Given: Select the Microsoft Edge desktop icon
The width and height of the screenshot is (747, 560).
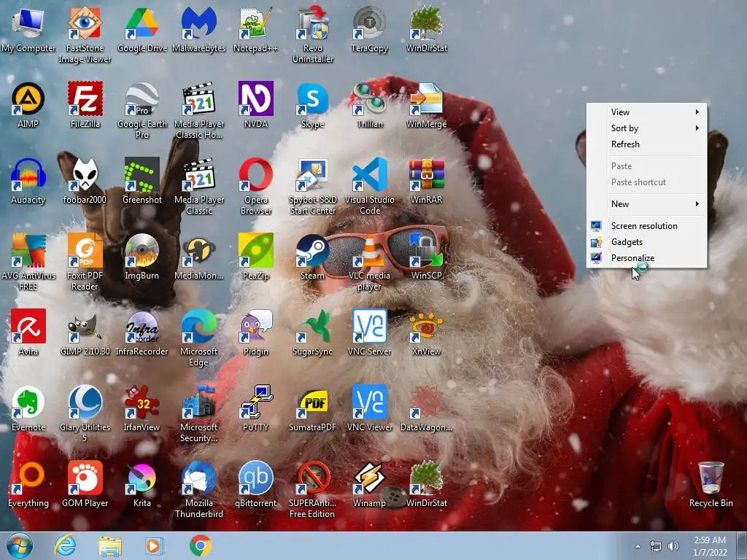Looking at the screenshot, I should pos(198,338).
